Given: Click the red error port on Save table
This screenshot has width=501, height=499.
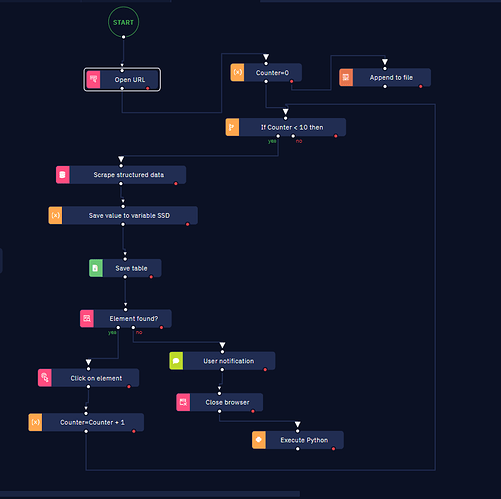Looking at the screenshot, I should 151,277.
